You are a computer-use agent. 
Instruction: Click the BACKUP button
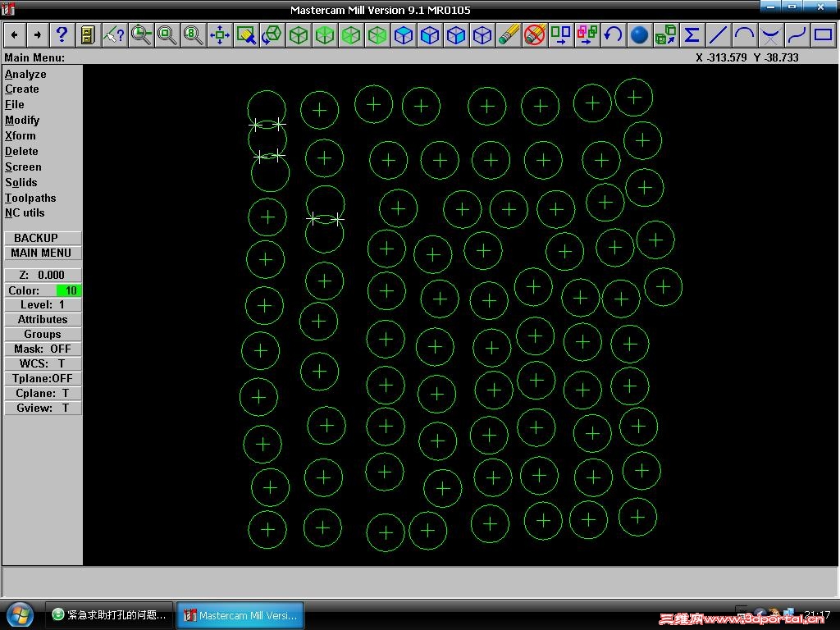[x=43, y=238]
